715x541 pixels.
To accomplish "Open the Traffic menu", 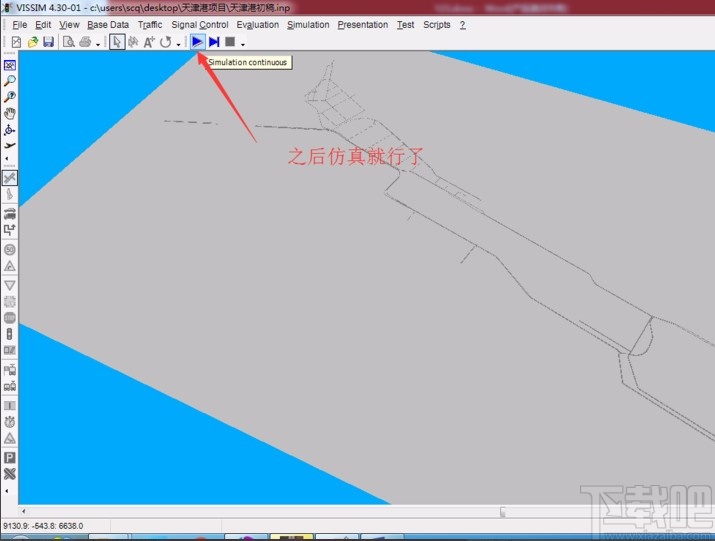I will pyautogui.click(x=150, y=25).
